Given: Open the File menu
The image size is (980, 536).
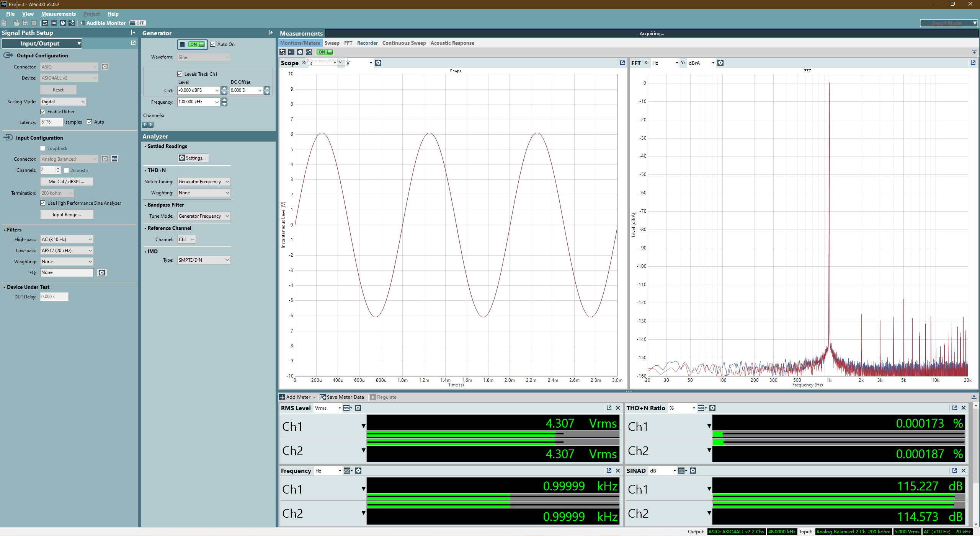Looking at the screenshot, I should click(10, 14).
